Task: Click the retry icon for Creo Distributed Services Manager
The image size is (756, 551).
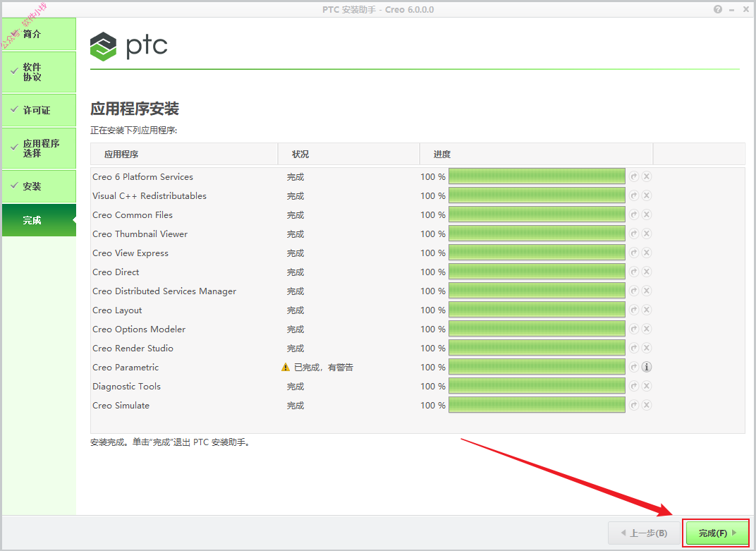Action: pyautogui.click(x=634, y=291)
